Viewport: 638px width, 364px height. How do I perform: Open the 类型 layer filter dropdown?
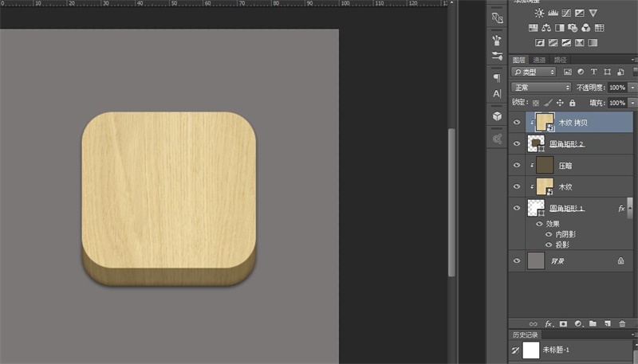(x=534, y=72)
